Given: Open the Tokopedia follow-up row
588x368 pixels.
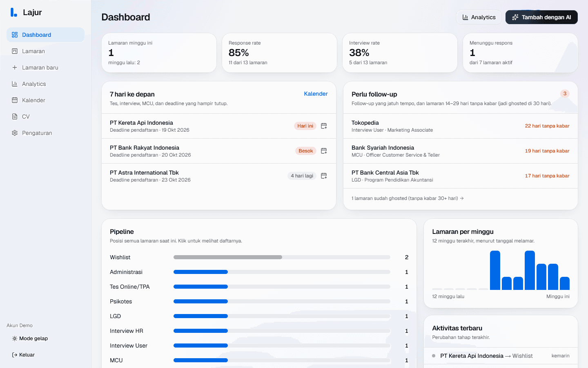Looking at the screenshot, I should (460, 126).
